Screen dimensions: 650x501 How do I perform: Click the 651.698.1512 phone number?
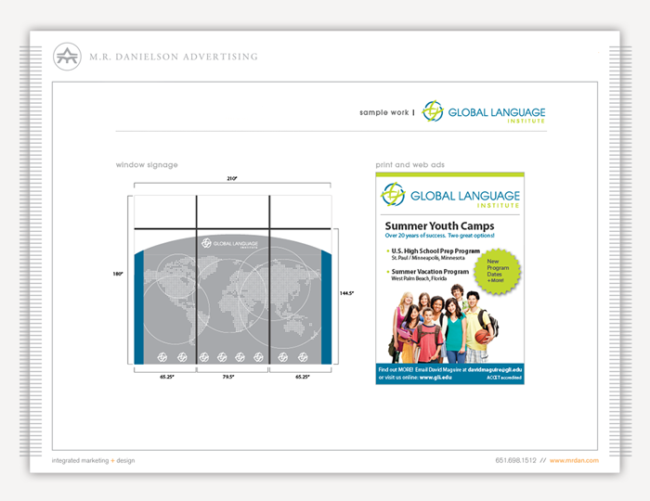(515, 460)
